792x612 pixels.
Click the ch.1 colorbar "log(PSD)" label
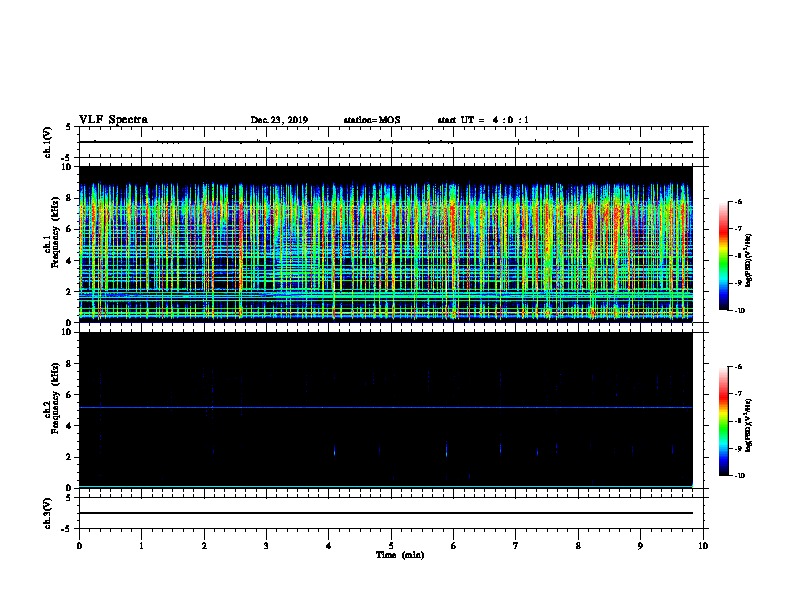(x=748, y=261)
